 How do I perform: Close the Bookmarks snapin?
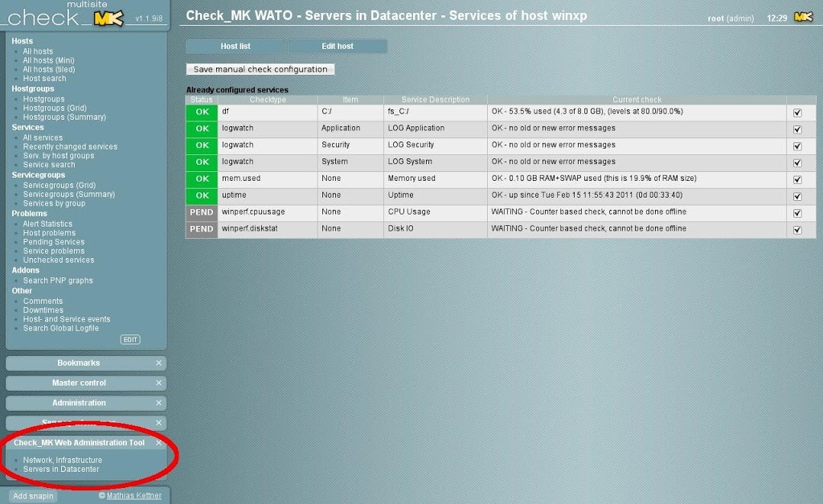[x=158, y=363]
